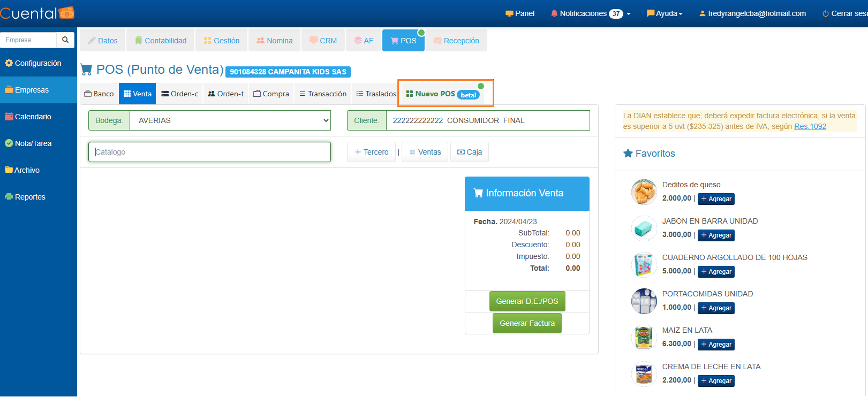Switch to the Contabilidad module tab
The image size is (868, 397).
pos(161,41)
